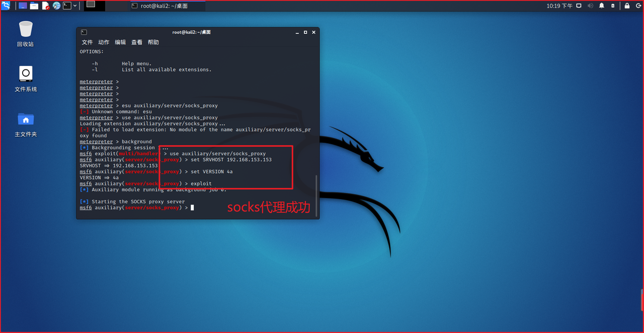
Task: Click the 'Help menu.' text line
Action: (x=137, y=63)
